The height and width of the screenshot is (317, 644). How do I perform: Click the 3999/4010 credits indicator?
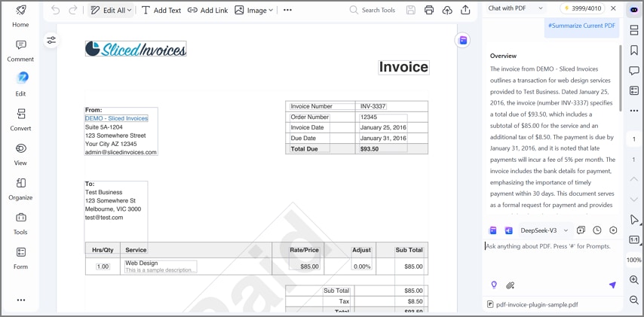point(583,8)
